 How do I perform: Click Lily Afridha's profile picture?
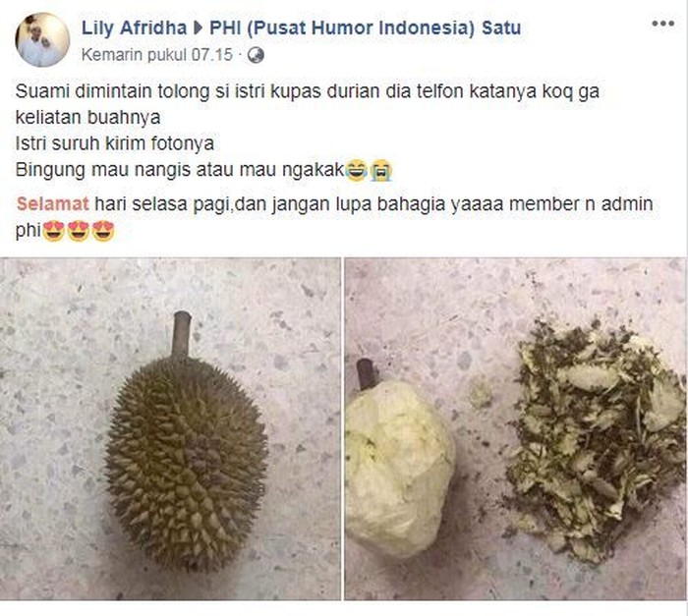[42, 40]
